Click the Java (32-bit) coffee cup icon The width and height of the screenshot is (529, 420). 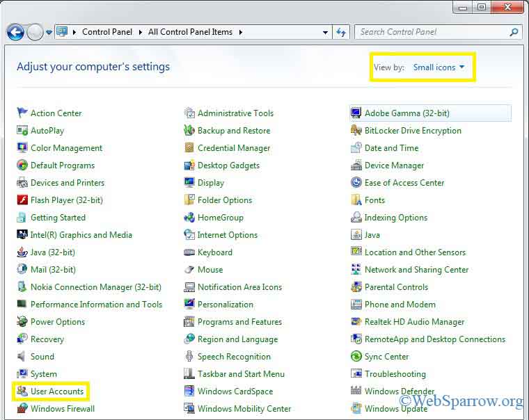[22, 252]
